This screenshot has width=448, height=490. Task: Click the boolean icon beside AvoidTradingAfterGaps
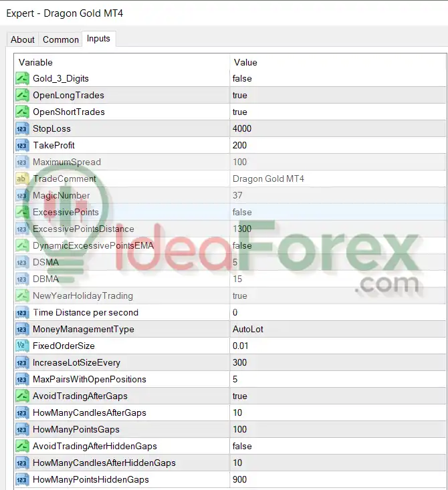click(22, 396)
